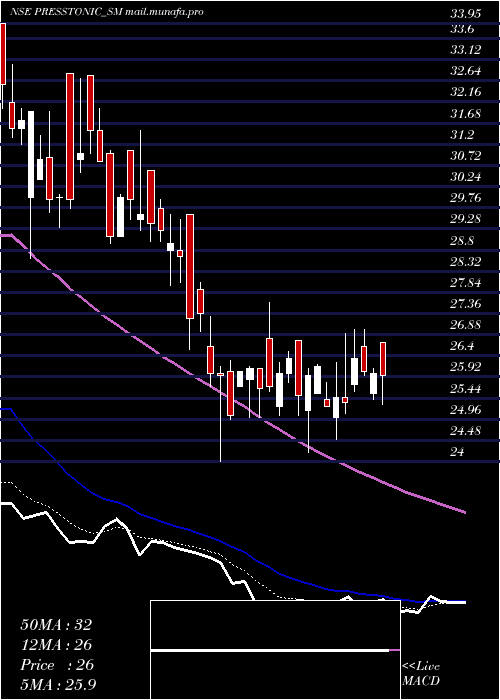Click the last red candlestick on the right
Viewport: 500px width, 700px height.
pyautogui.click(x=383, y=359)
